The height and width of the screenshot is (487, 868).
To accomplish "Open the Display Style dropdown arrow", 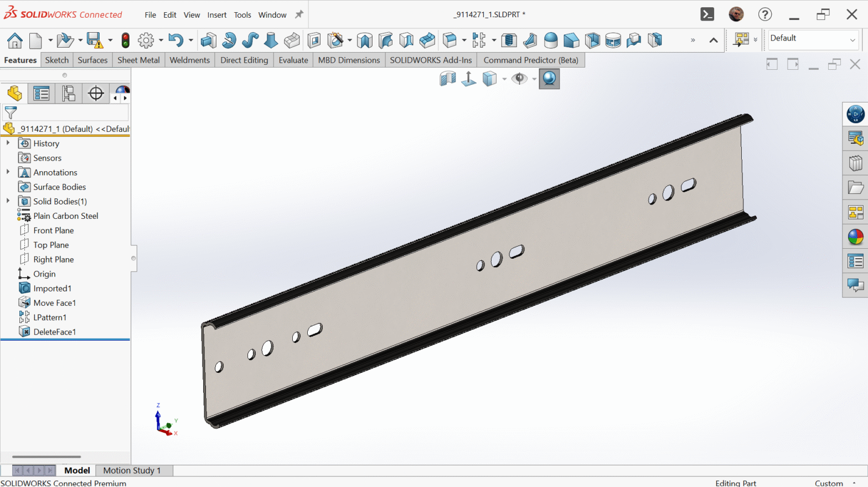I will (504, 79).
